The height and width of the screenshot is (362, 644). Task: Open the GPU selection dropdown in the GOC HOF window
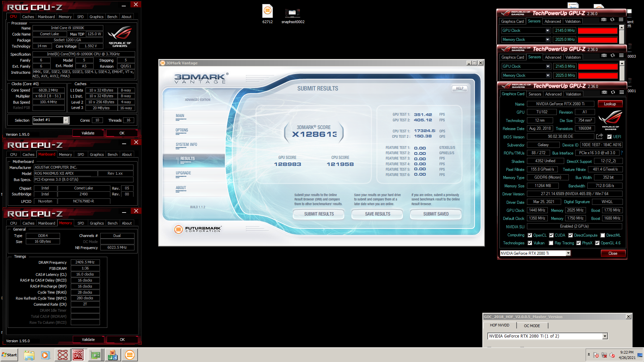tap(605, 336)
